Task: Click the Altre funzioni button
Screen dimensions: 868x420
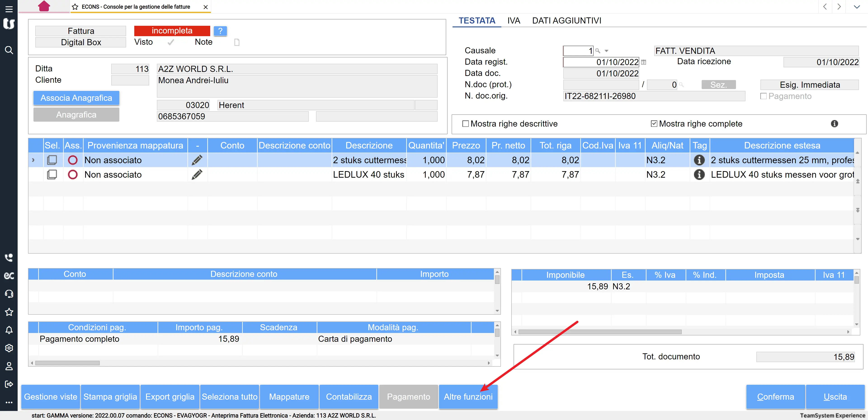Action: point(468,397)
